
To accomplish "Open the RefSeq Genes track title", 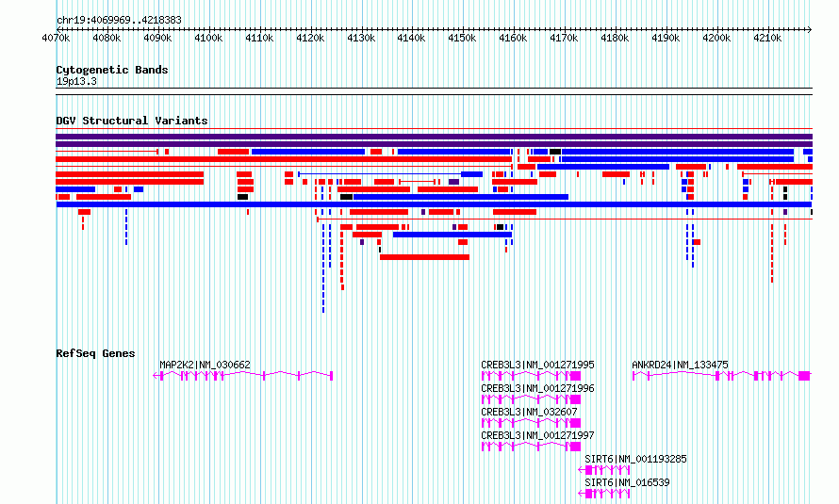I will pos(95,353).
